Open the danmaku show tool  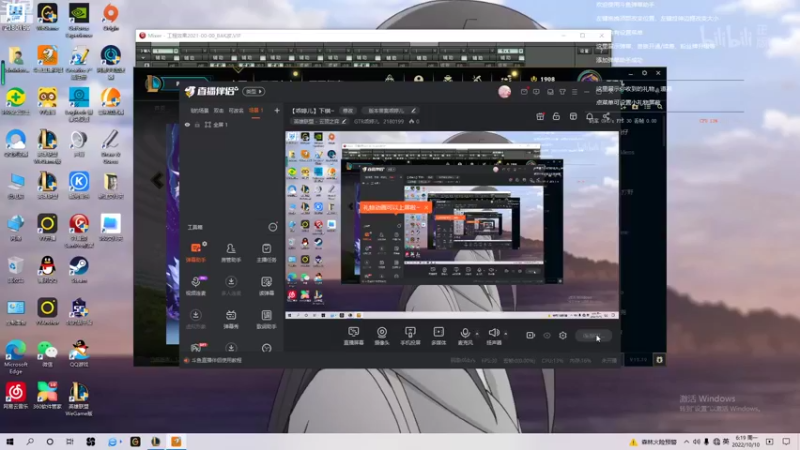pyautogui.click(x=231, y=319)
